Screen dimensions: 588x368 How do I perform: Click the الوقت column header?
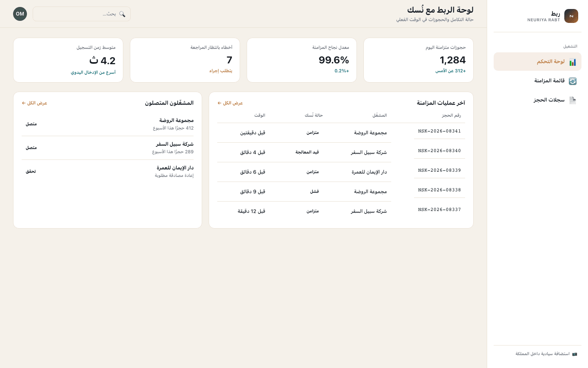coord(260,115)
